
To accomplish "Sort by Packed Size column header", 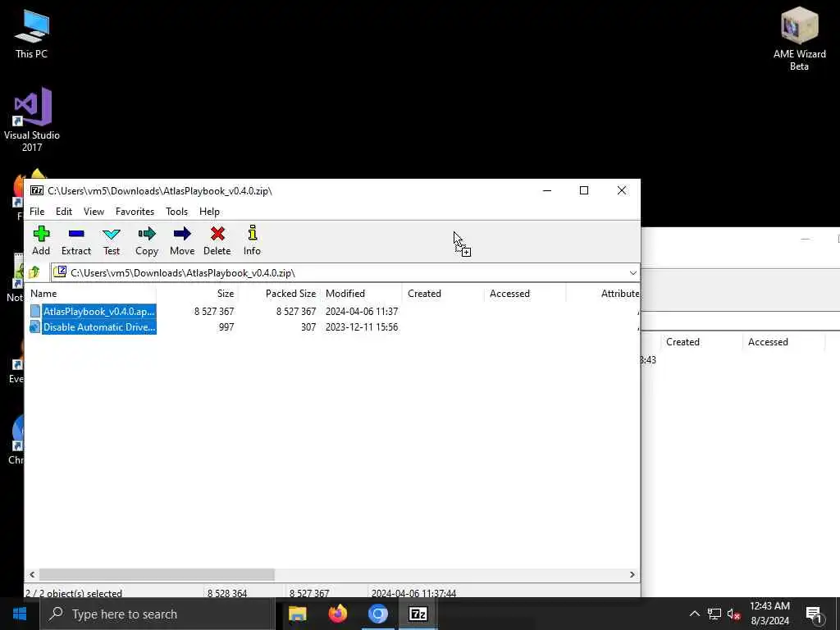I will (279, 294).
